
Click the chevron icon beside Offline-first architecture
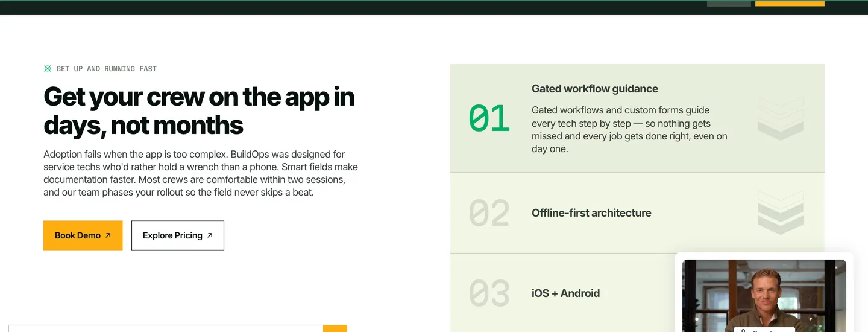click(x=781, y=212)
